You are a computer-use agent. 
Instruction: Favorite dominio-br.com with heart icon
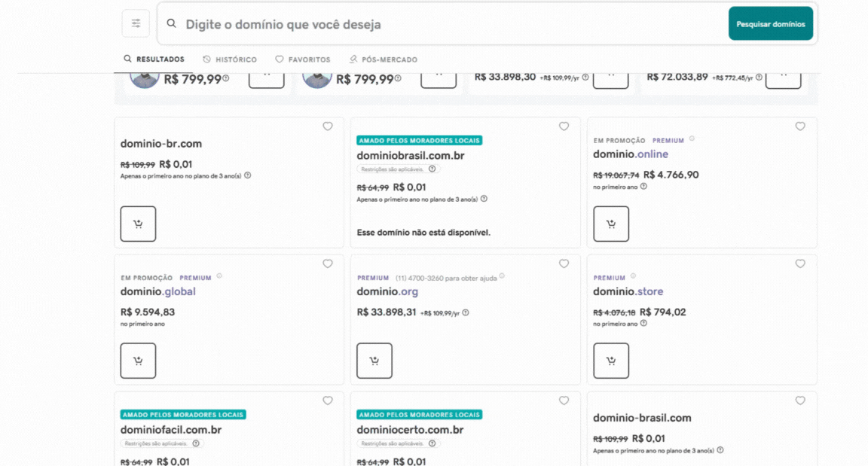point(328,126)
